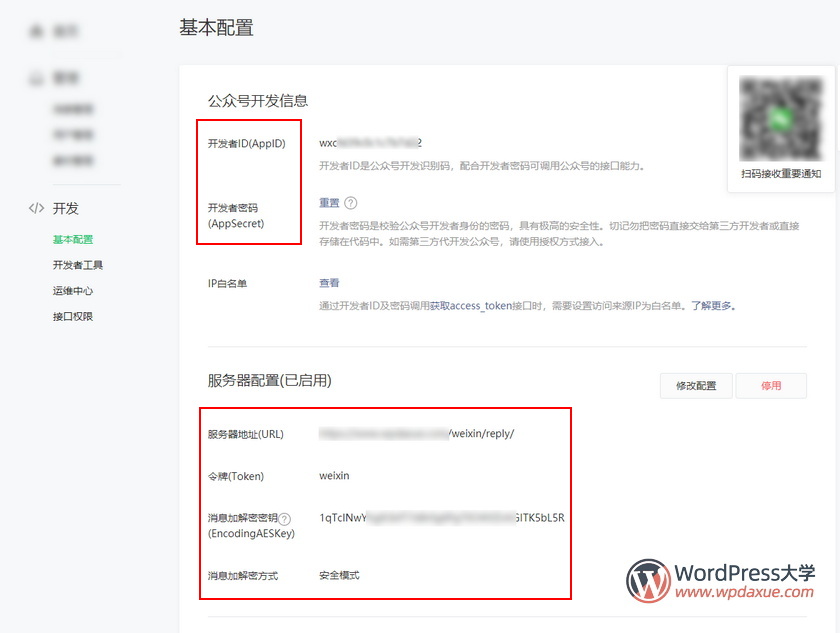
Task: Click the help icon beside 重置
Action: click(x=351, y=203)
